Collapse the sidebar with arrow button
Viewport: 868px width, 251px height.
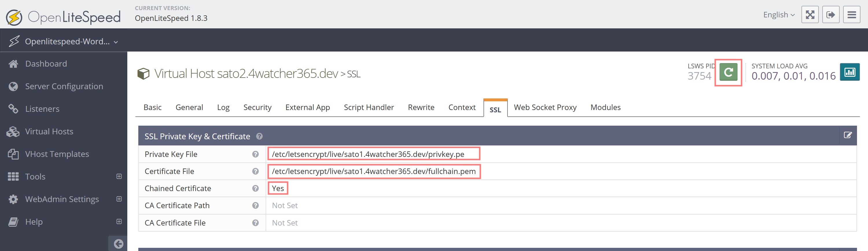118,243
